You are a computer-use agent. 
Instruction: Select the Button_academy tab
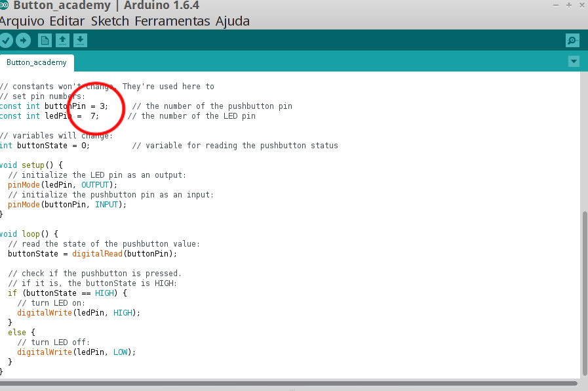coord(37,63)
